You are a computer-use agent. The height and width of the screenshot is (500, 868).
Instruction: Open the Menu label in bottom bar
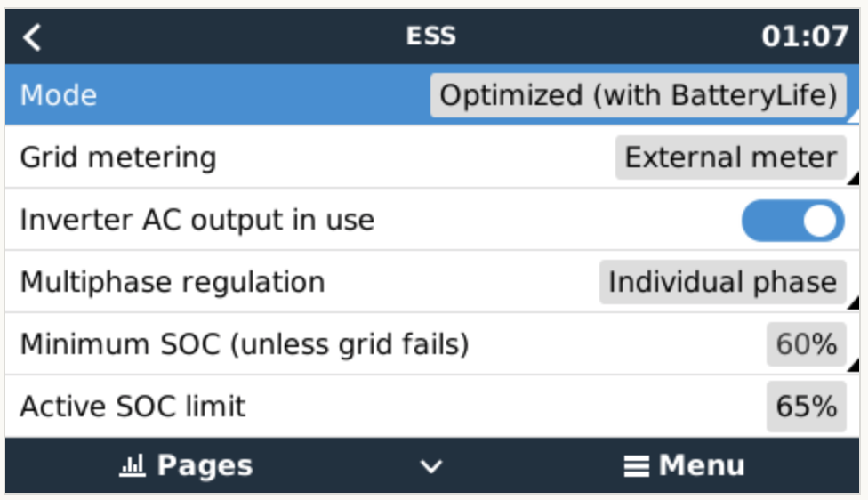click(702, 465)
